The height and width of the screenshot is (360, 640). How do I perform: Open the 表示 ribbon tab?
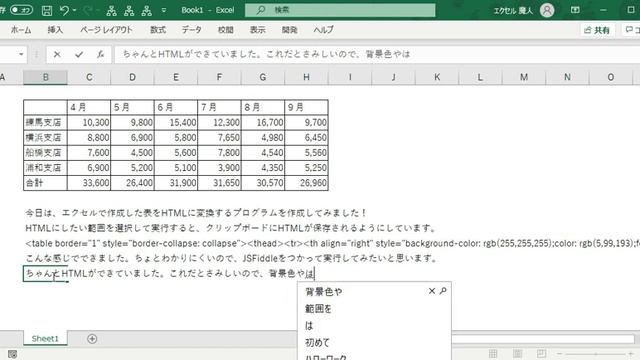pyautogui.click(x=258, y=30)
